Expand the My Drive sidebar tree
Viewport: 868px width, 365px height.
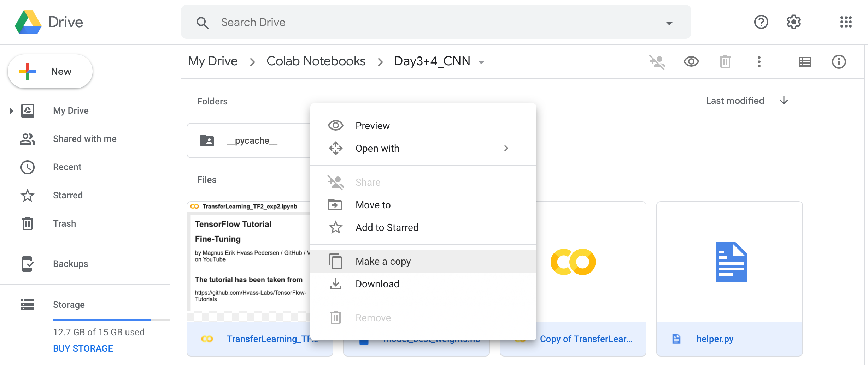11,110
